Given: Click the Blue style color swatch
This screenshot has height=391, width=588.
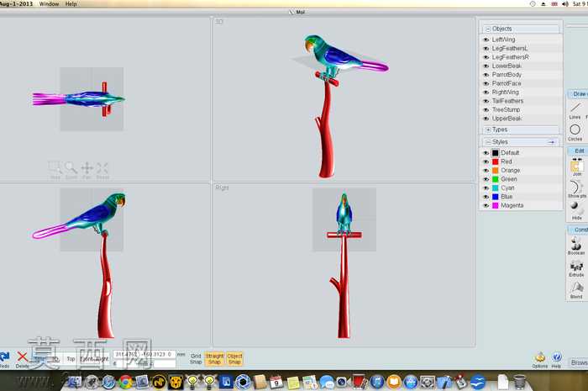Looking at the screenshot, I should coord(496,197).
